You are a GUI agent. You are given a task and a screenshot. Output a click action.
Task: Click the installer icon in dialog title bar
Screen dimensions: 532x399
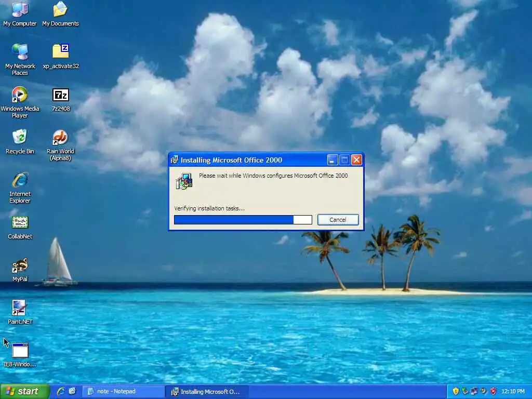[175, 160]
